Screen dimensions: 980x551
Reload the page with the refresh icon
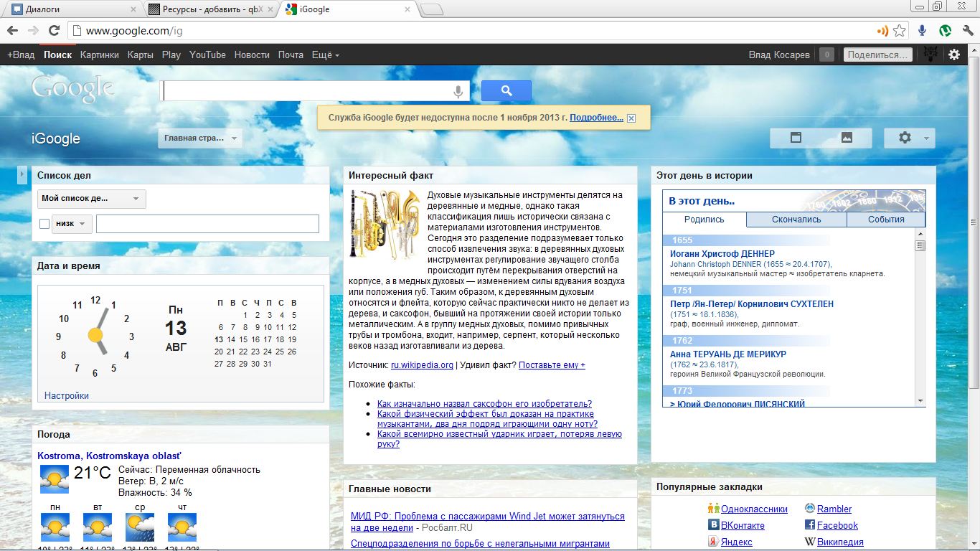pyautogui.click(x=54, y=31)
